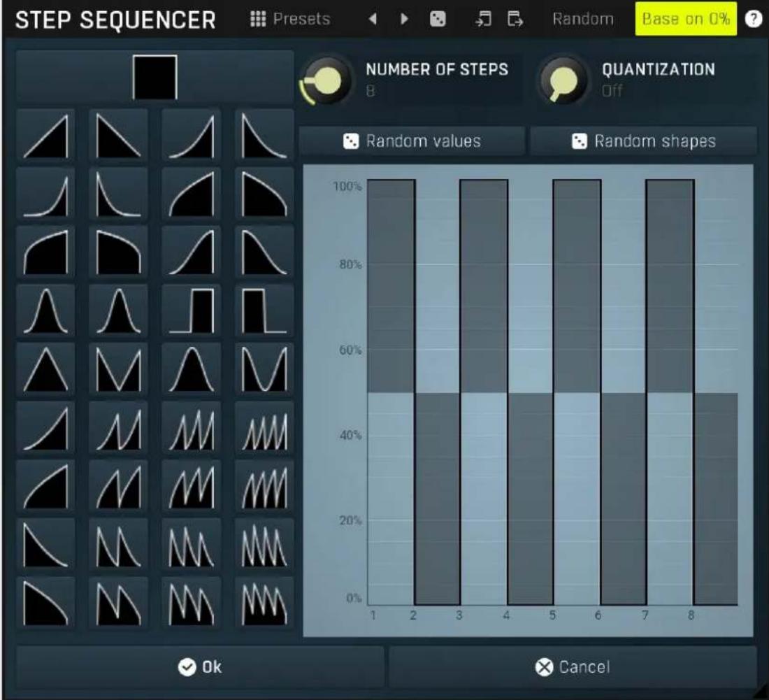Image resolution: width=769 pixels, height=700 pixels.
Task: Click step 2 bar in the graph
Action: [x=438, y=499]
